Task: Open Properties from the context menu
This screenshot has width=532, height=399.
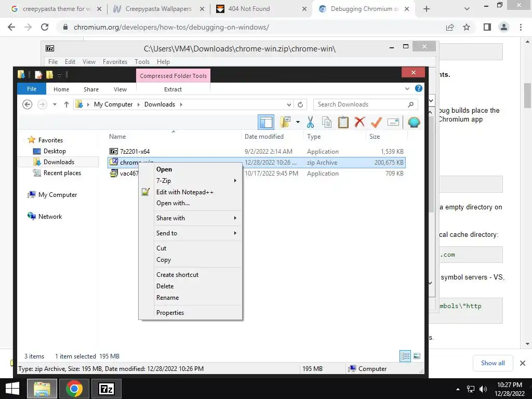Action: tap(191, 312)
